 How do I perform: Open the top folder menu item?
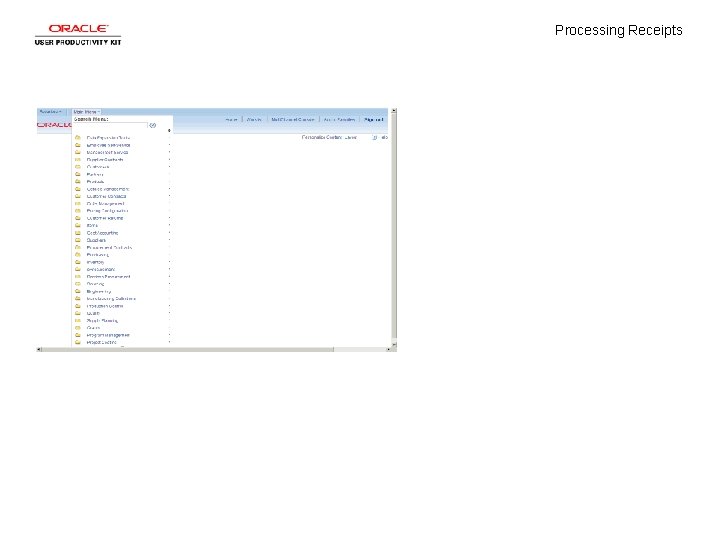[108, 137]
